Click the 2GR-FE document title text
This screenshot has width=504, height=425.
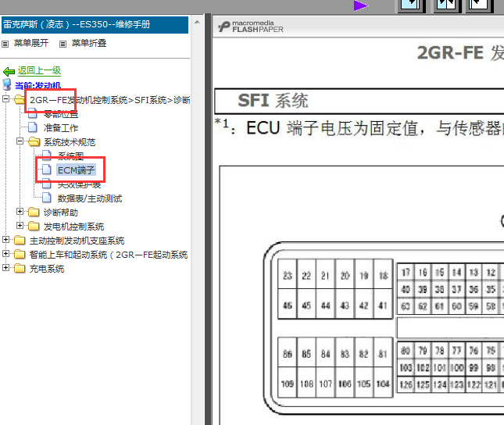tap(460, 53)
